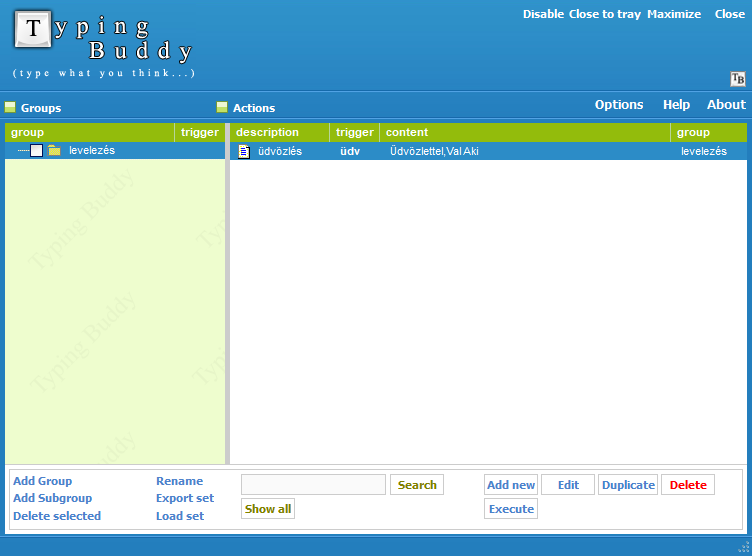Disable Typing Buddy from header

(x=543, y=14)
